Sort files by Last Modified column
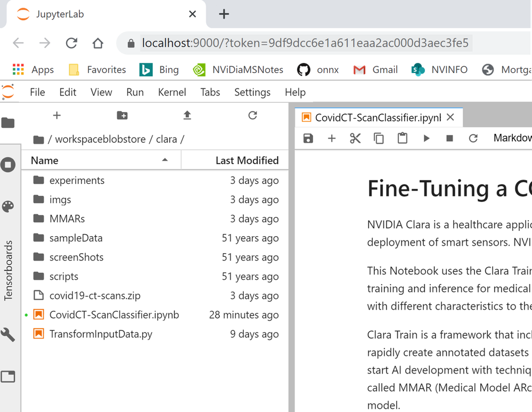Viewport: 532px width, 412px height. [235, 160]
